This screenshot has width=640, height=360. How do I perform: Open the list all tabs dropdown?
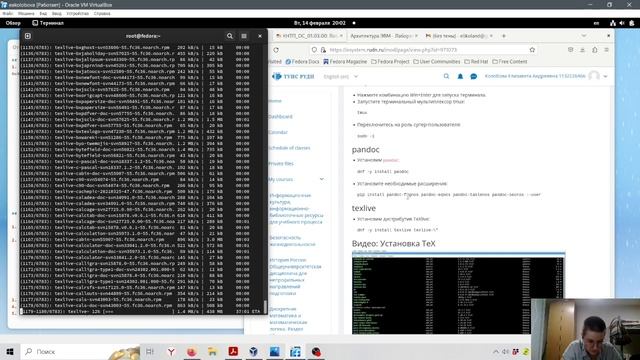[x=584, y=36]
